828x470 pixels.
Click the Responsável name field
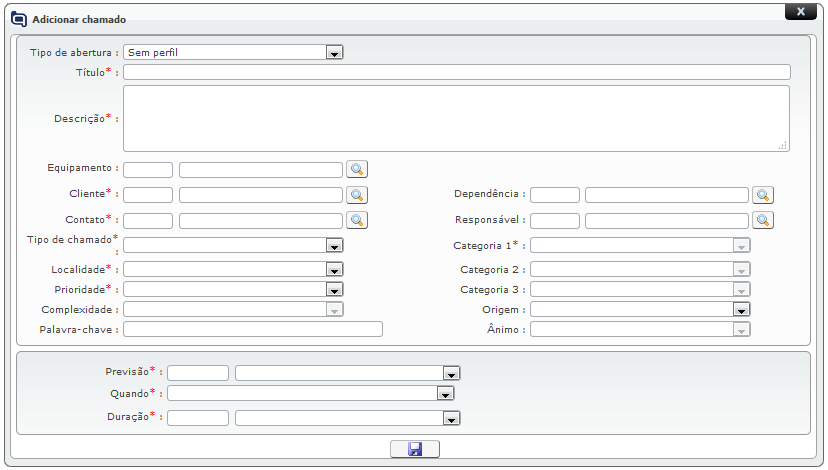[x=667, y=221]
